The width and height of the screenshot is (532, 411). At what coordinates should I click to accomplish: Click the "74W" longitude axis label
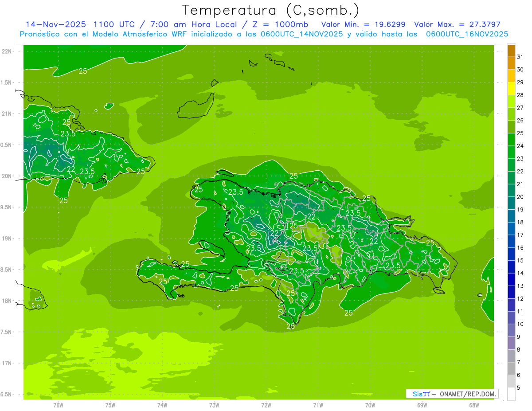[x=162, y=405]
